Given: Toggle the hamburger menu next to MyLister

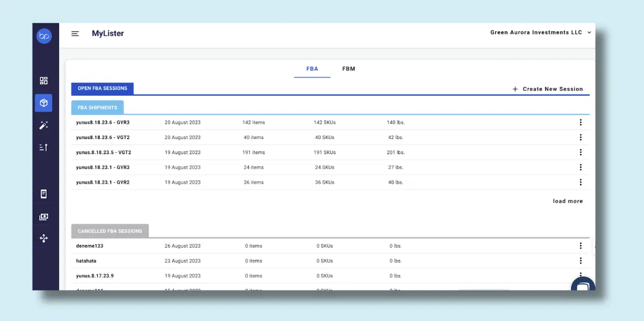Looking at the screenshot, I should click(x=75, y=34).
